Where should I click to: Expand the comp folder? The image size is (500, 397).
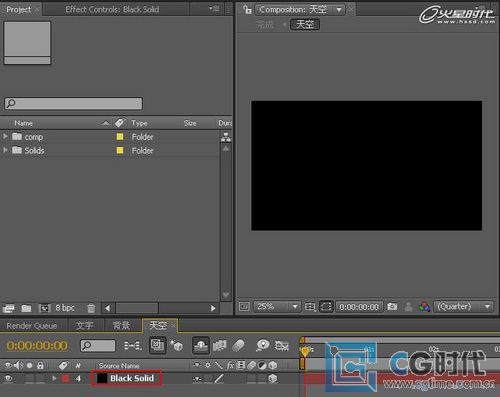5,136
